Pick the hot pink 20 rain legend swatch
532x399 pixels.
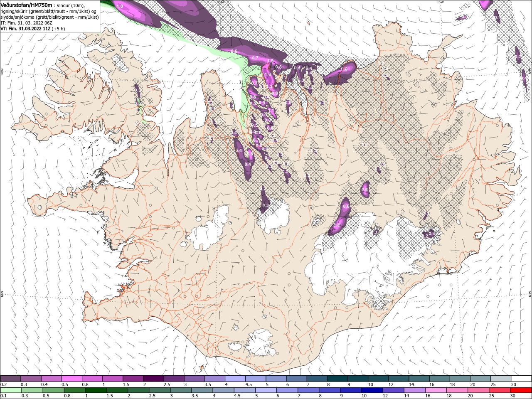pos(478,390)
